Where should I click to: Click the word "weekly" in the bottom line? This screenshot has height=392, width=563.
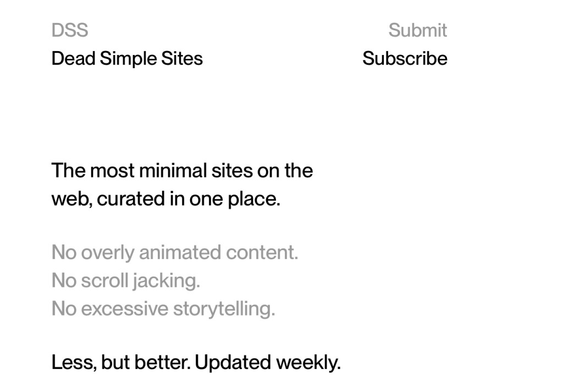(x=308, y=362)
